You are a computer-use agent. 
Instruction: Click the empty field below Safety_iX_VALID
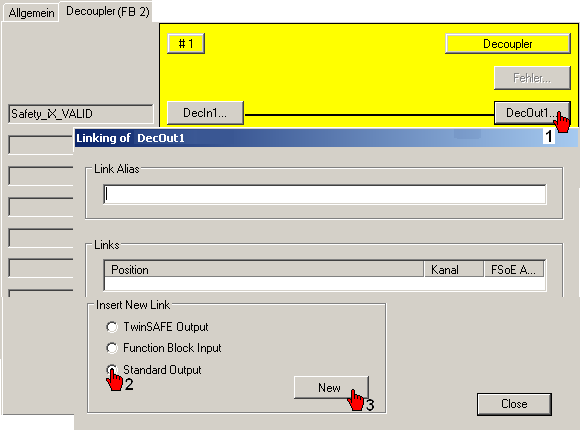tap(41, 145)
